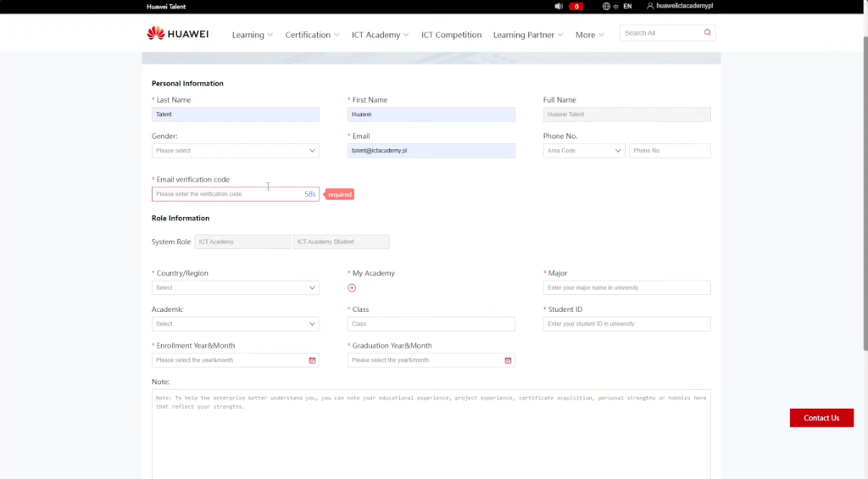Open the Learning menu

click(x=252, y=35)
